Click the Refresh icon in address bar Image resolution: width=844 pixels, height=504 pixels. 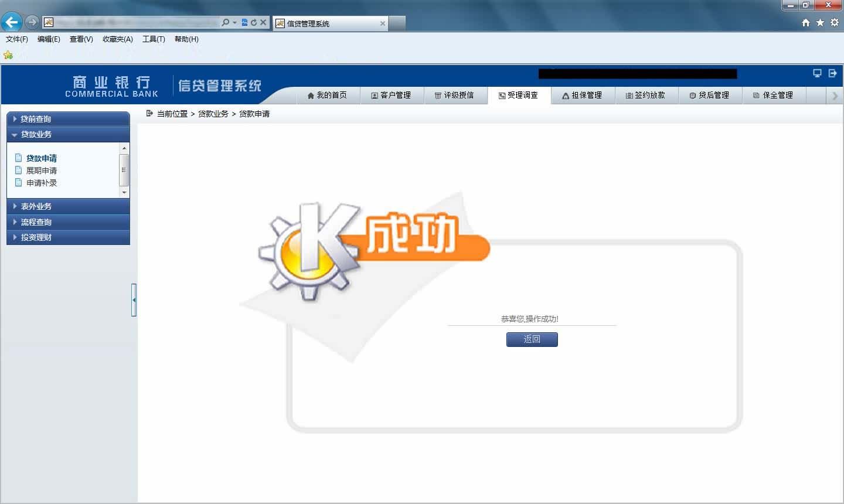click(x=254, y=22)
